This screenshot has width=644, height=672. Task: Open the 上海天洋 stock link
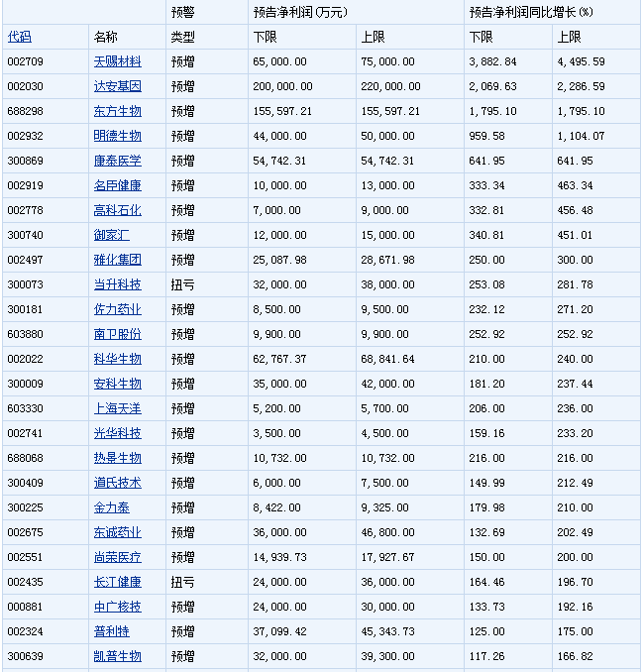117,409
